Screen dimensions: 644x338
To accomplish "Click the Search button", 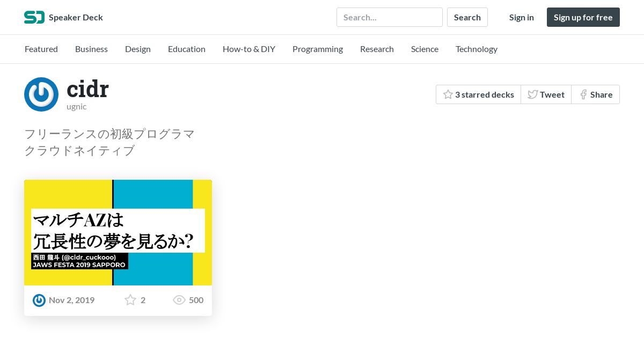I will coord(467,17).
